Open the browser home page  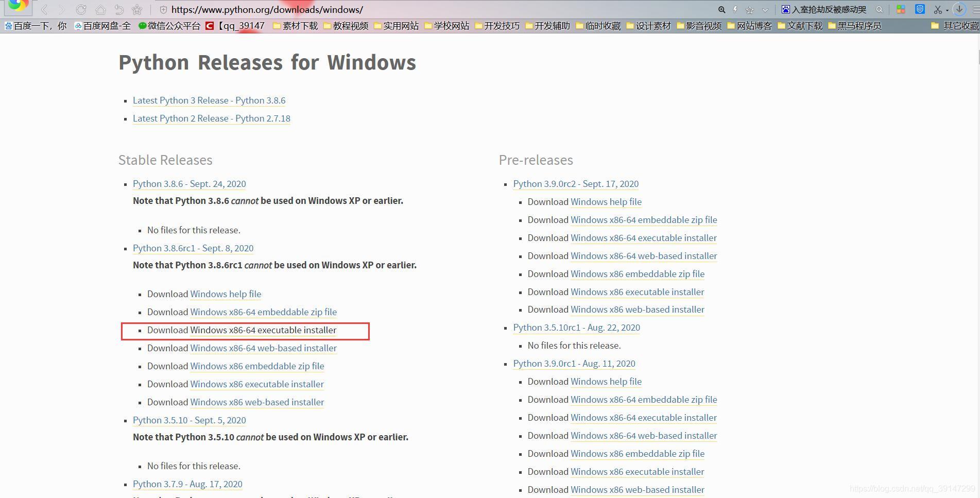point(100,10)
